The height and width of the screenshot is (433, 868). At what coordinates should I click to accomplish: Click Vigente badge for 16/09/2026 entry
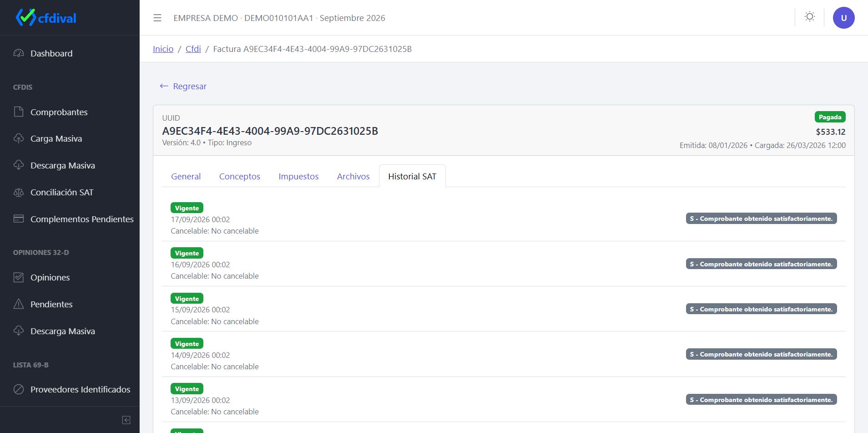[187, 253]
